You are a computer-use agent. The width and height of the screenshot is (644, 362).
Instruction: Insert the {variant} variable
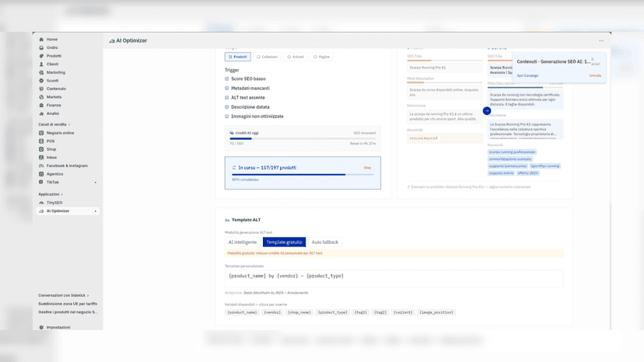pos(403,312)
